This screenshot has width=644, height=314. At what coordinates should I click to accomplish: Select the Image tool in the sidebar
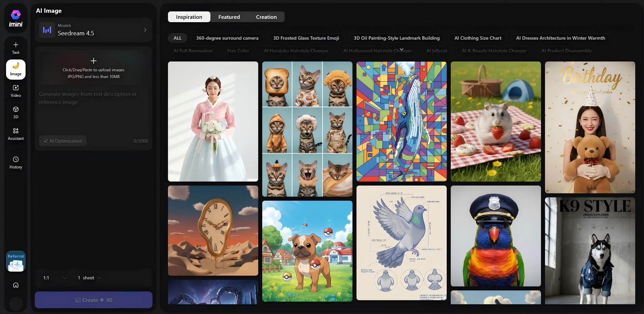click(15, 69)
